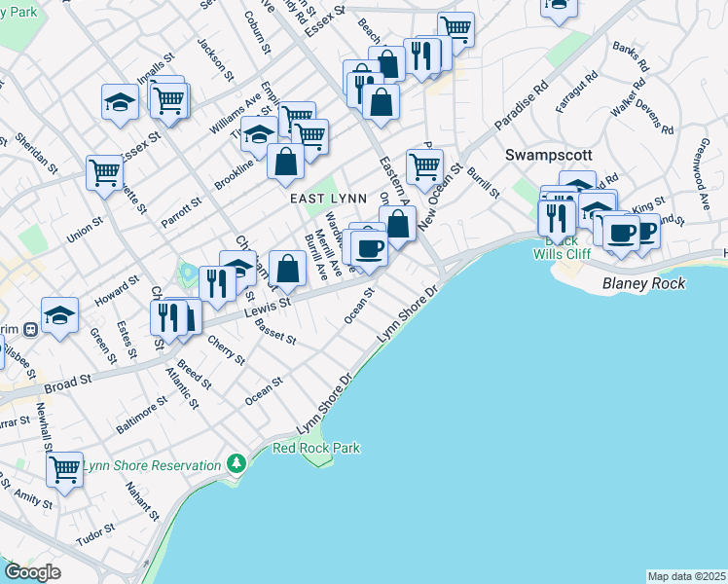Click the Google logo
The width and height of the screenshot is (728, 584).
33,572
